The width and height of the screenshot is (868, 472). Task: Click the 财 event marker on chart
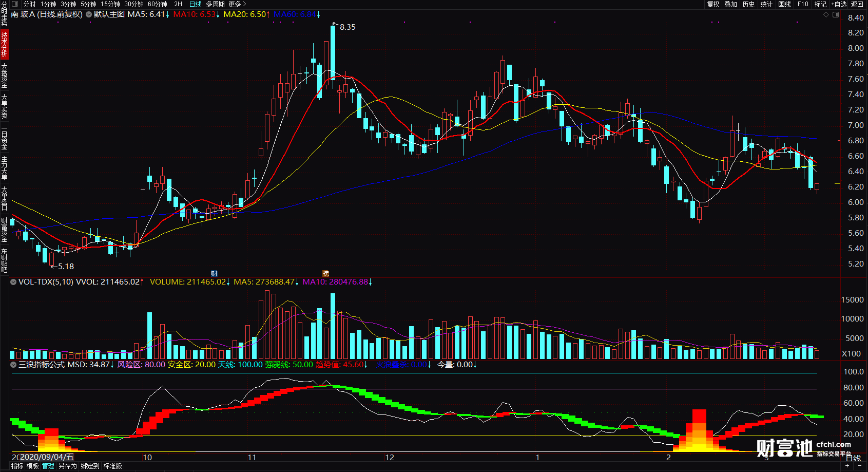214,274
